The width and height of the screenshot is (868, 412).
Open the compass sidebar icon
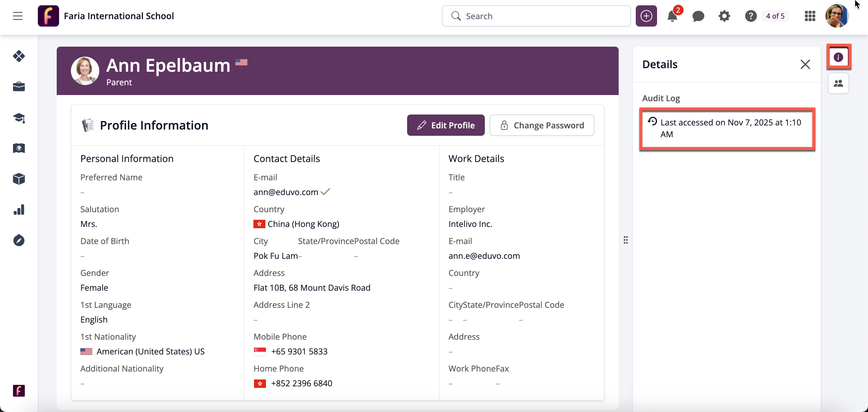click(19, 240)
